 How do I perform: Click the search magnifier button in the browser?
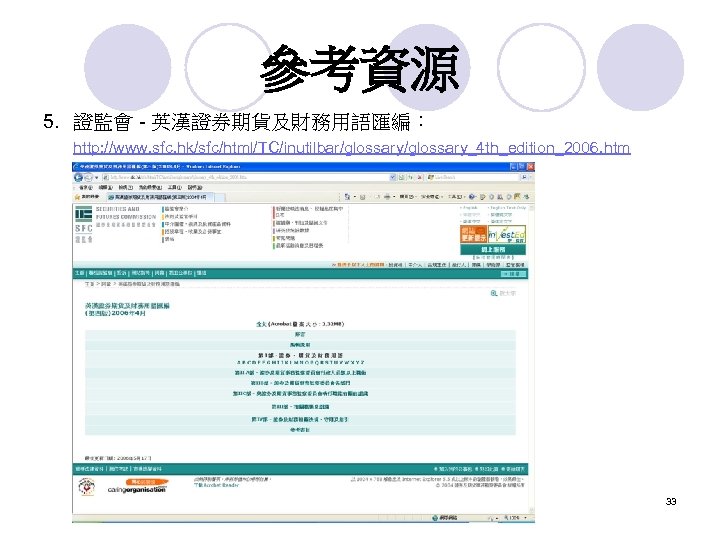click(524, 177)
